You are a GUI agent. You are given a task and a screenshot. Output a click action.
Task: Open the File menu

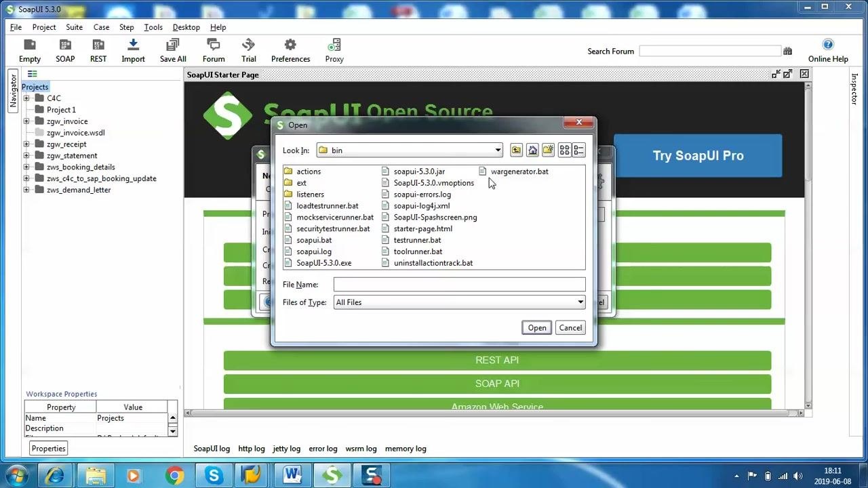point(16,27)
